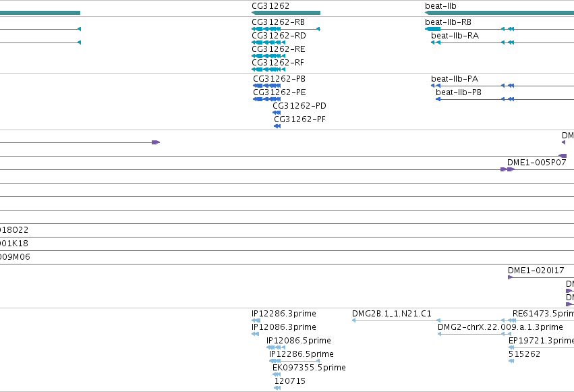Click the IP12286.5prime EST feature
The image size is (574, 392).
pos(295,361)
